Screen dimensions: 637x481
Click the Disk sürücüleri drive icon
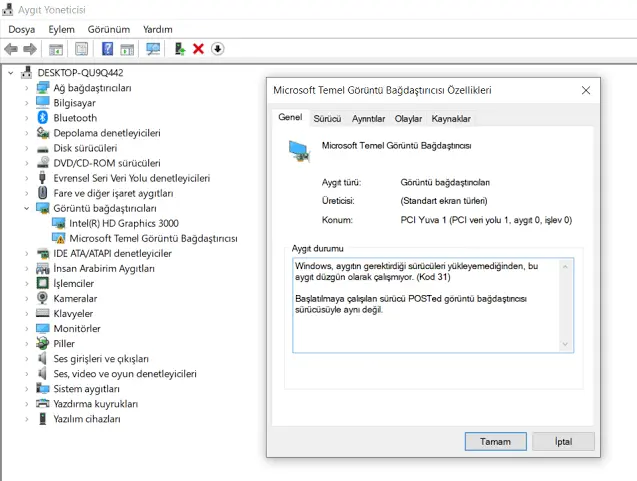pos(42,149)
